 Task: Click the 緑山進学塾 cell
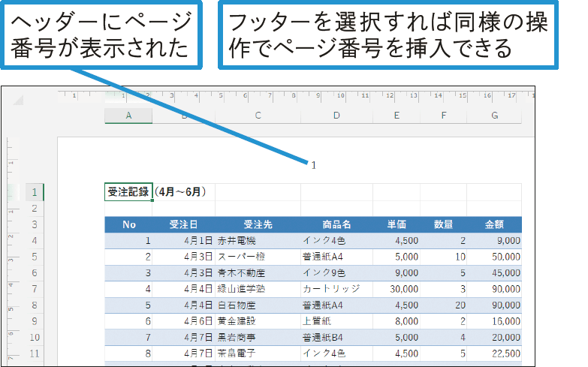tap(258, 289)
